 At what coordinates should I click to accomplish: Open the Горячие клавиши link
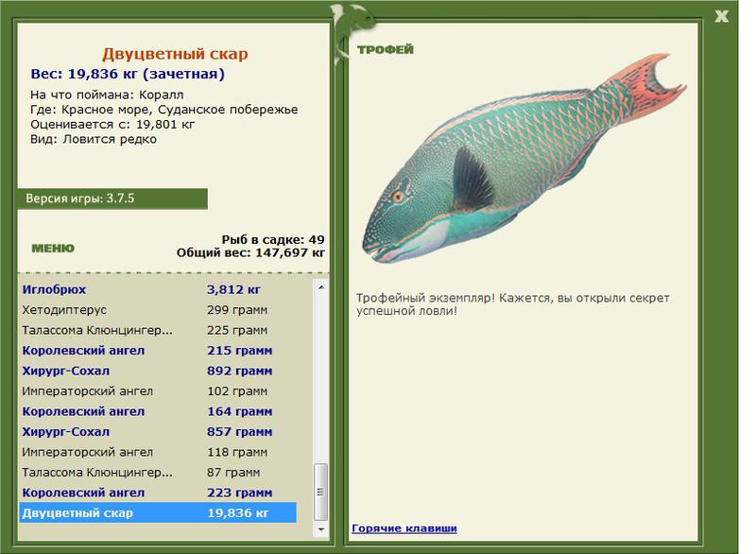pyautogui.click(x=404, y=528)
